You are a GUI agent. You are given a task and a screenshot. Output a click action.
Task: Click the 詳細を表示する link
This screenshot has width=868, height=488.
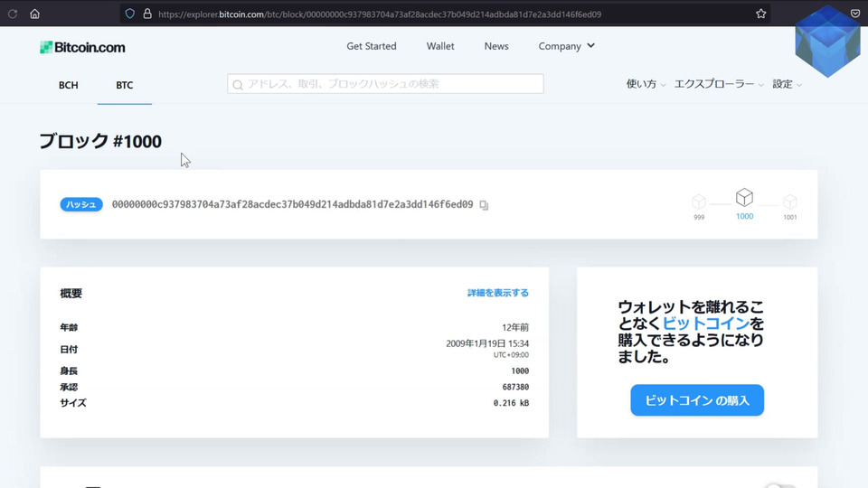click(x=498, y=293)
